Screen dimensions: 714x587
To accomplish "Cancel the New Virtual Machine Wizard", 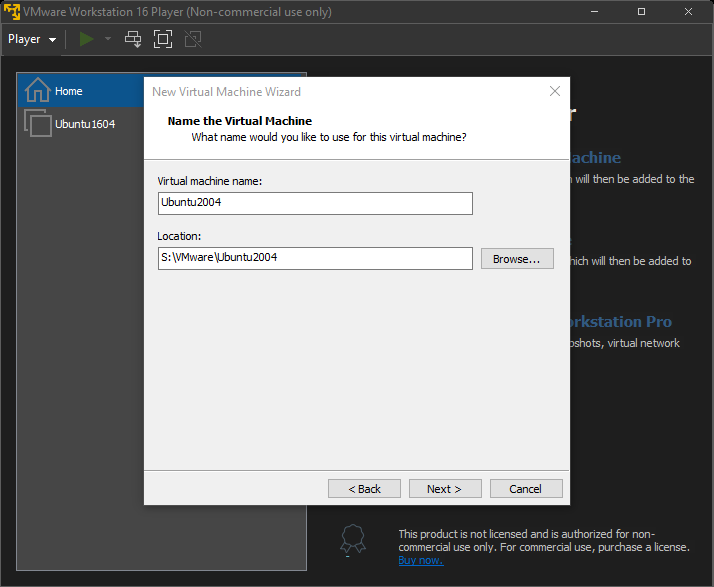I will pyautogui.click(x=526, y=489).
